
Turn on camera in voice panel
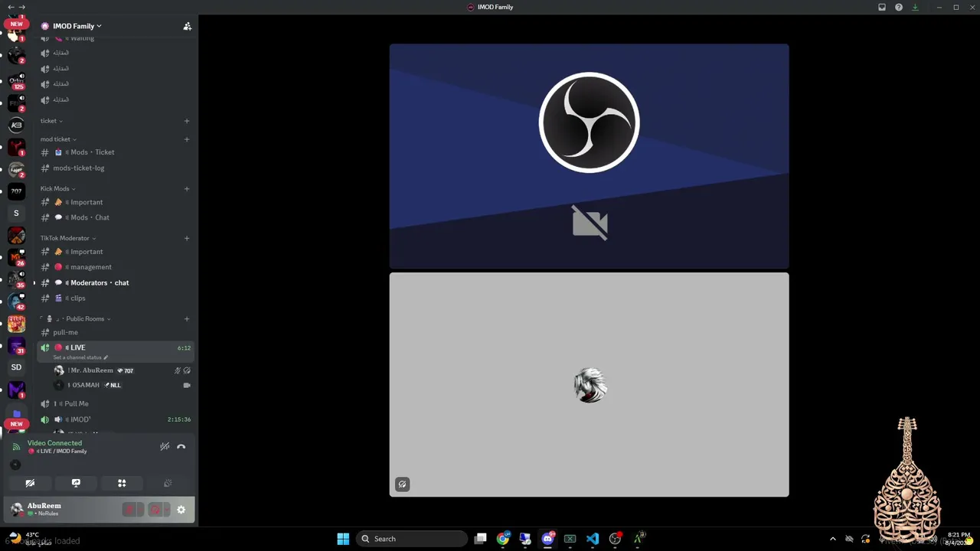pyautogui.click(x=30, y=483)
